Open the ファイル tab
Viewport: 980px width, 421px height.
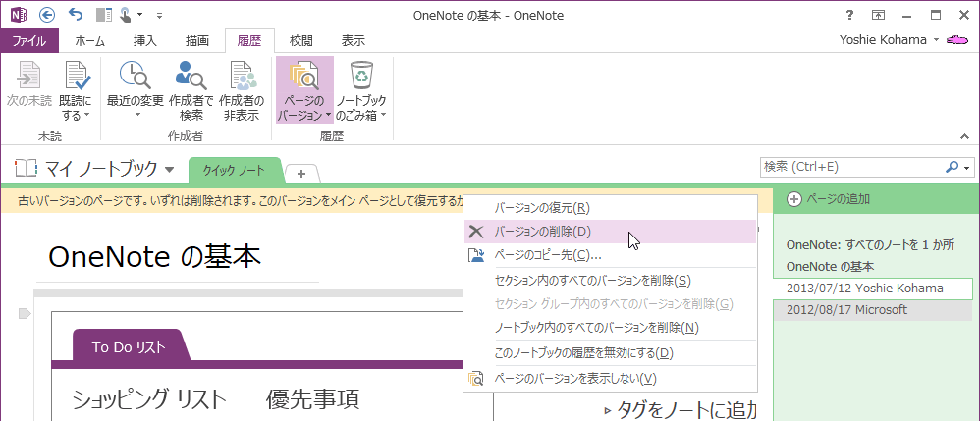point(29,41)
